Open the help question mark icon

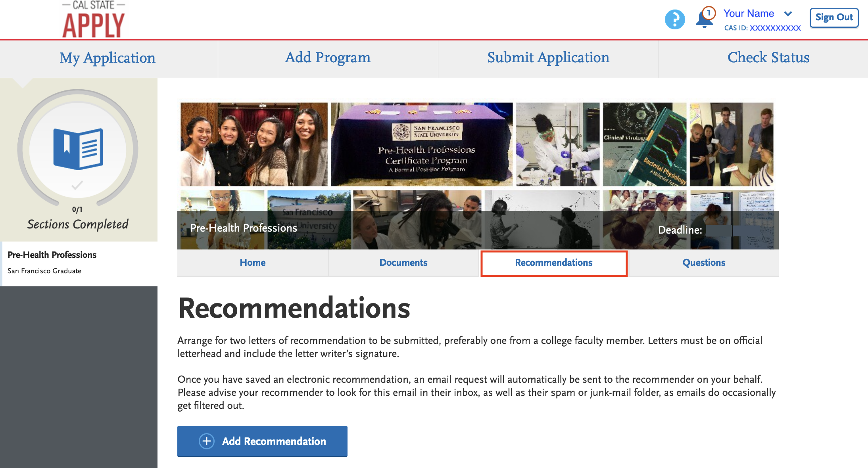(x=675, y=19)
